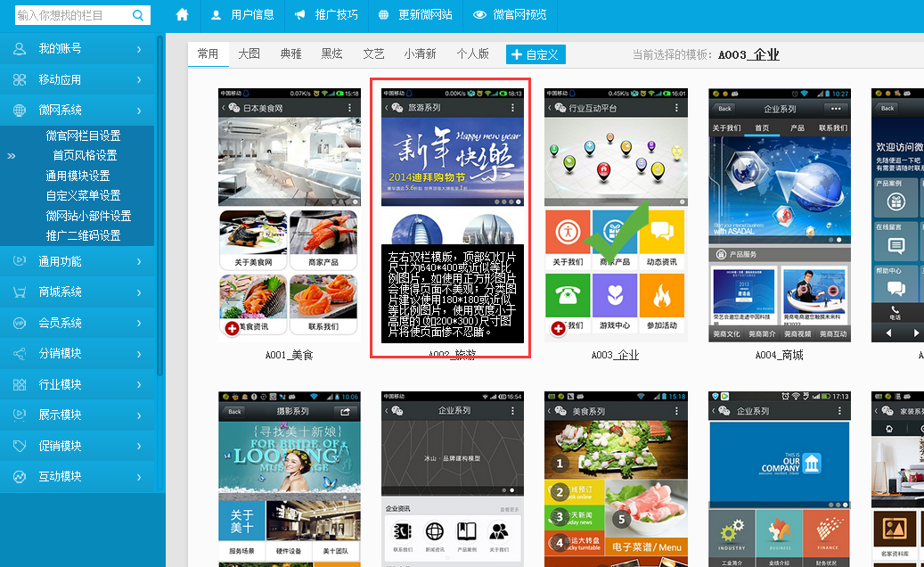Open 推广二维码设置 submenu item
The height and width of the screenshot is (567, 924).
83,235
